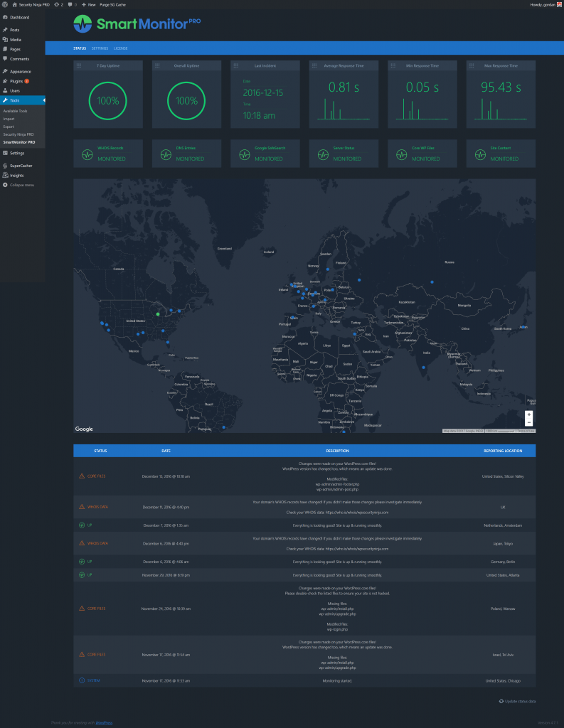
Task: Open the WordPress link in footer
Action: 104,723
